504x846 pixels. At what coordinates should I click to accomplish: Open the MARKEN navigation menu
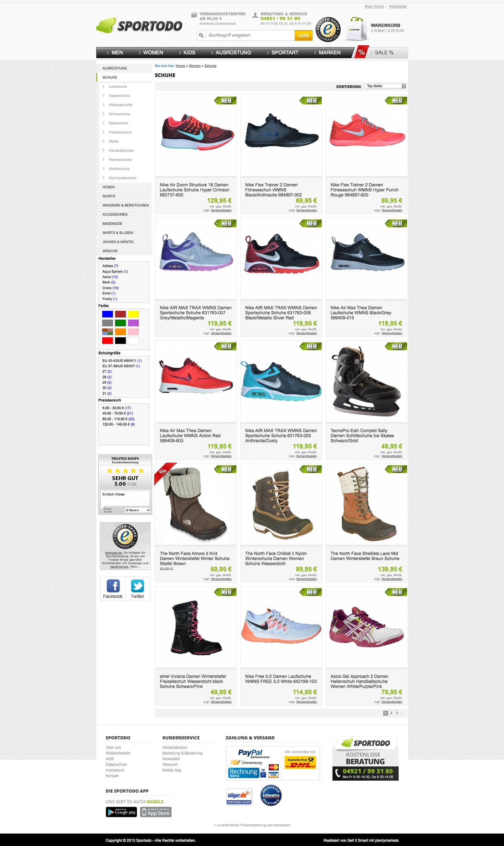[x=330, y=52]
